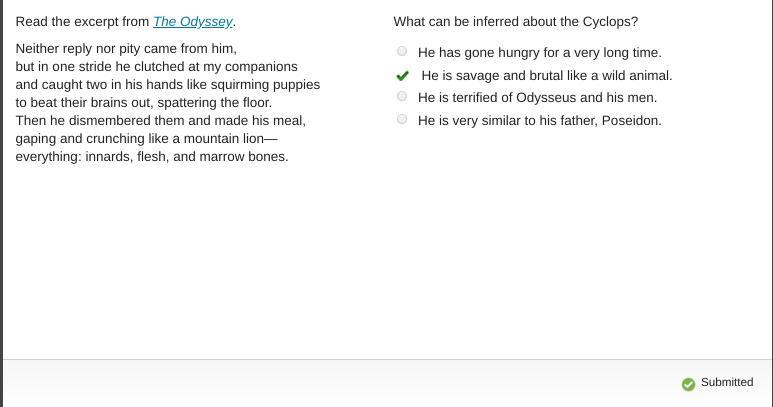Click the line about clutching companions
Image resolution: width=773 pixels, height=407 pixels.
[x=156, y=66]
